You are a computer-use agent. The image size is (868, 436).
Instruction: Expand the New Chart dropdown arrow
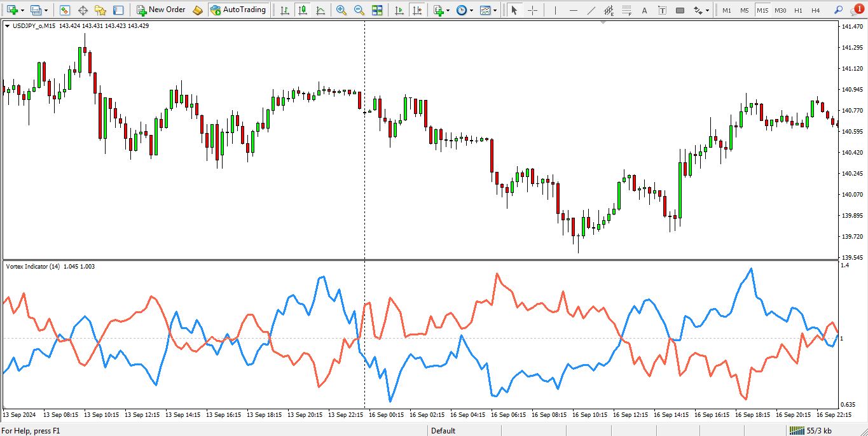[x=23, y=10]
